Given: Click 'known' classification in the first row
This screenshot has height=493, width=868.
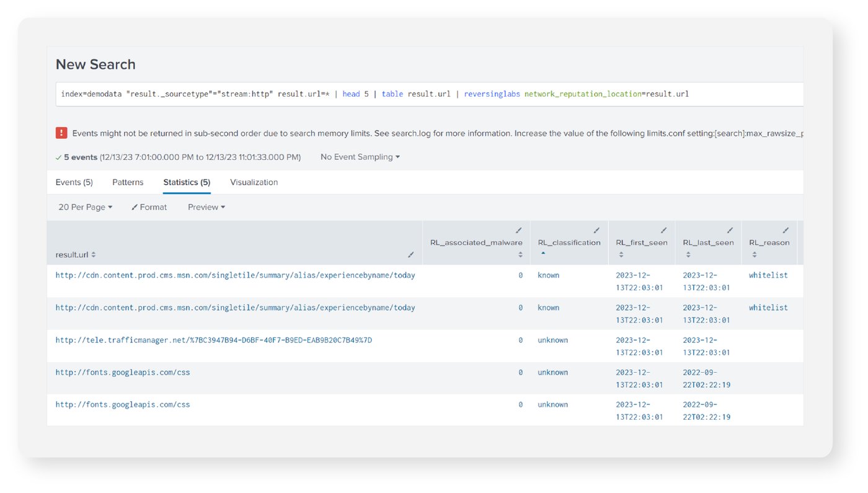Looking at the screenshot, I should click(549, 275).
